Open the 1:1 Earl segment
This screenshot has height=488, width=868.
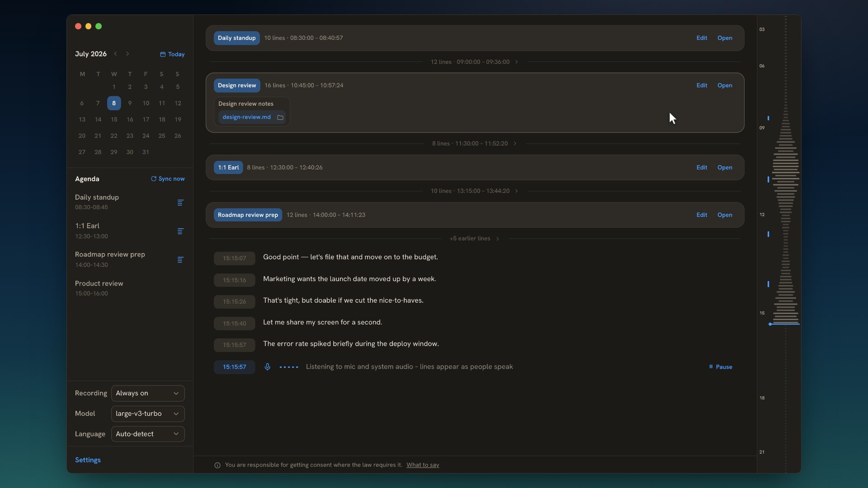click(x=725, y=168)
